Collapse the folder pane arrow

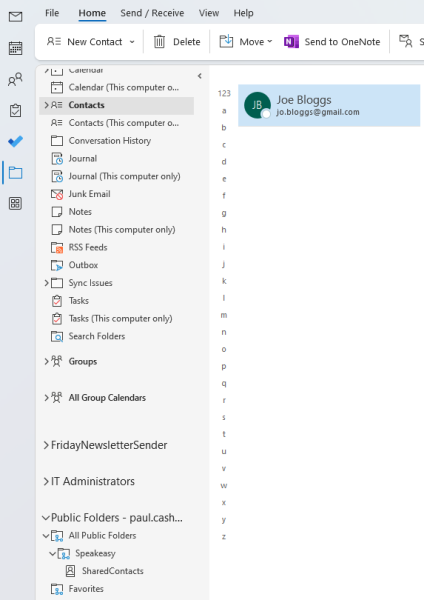[x=200, y=76]
